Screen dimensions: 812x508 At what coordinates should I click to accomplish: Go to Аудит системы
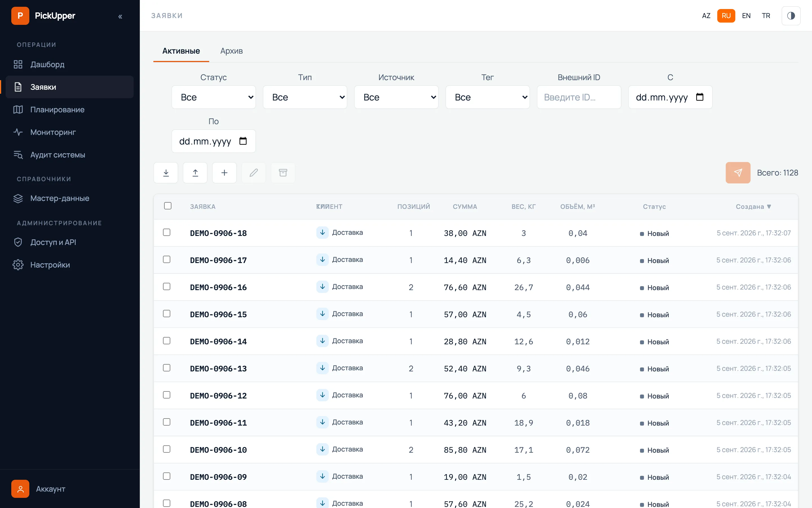(70, 155)
